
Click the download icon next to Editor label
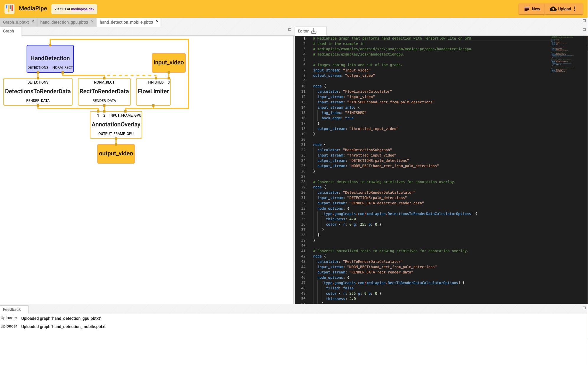(x=314, y=30)
